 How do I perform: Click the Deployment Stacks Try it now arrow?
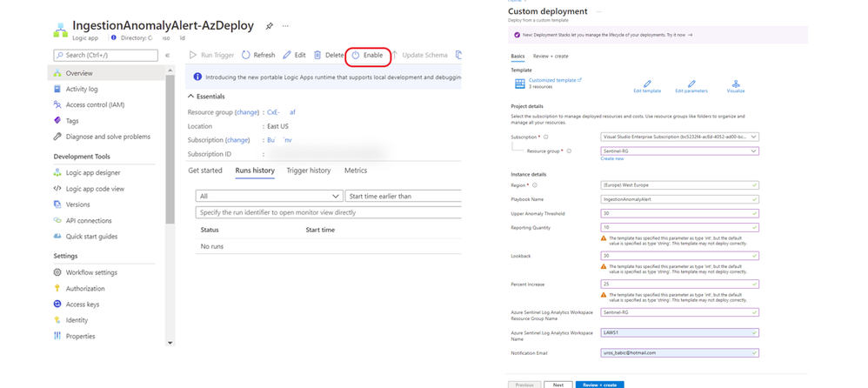pyautogui.click(x=691, y=35)
